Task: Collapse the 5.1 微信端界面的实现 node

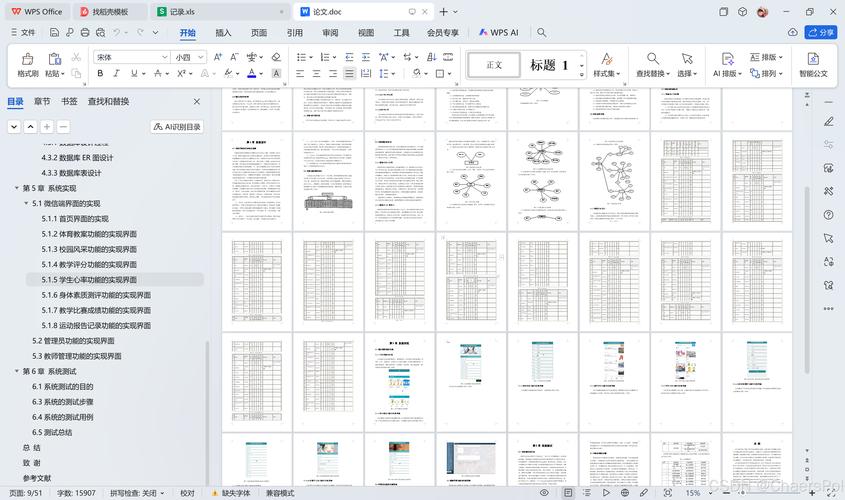Action: (26, 203)
